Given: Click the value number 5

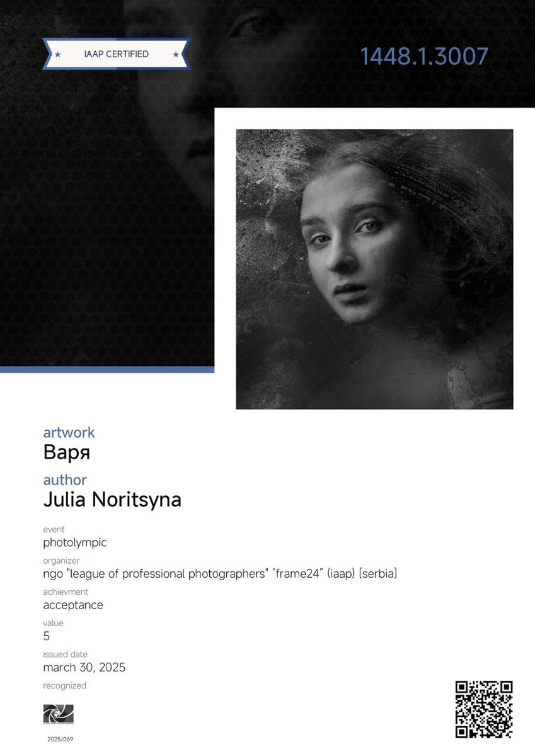Looking at the screenshot, I should 46,636.
